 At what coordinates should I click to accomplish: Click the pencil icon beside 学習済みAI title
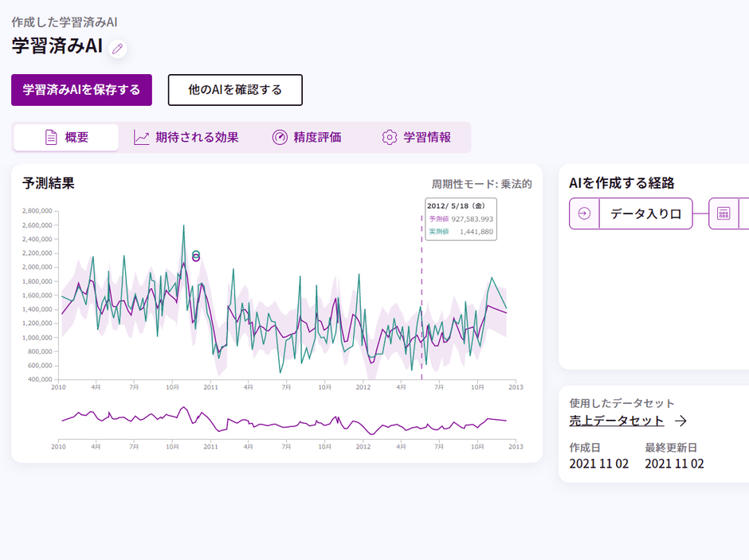click(x=118, y=49)
